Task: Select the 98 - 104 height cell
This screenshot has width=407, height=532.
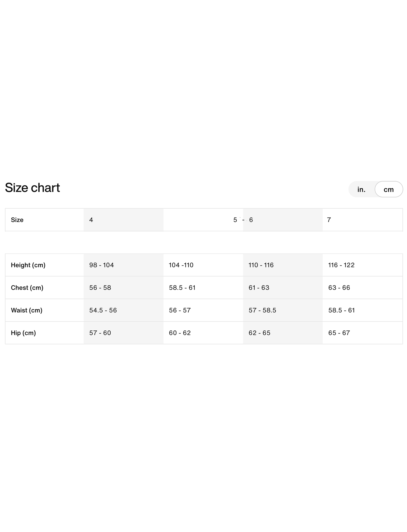Action: tap(101, 265)
